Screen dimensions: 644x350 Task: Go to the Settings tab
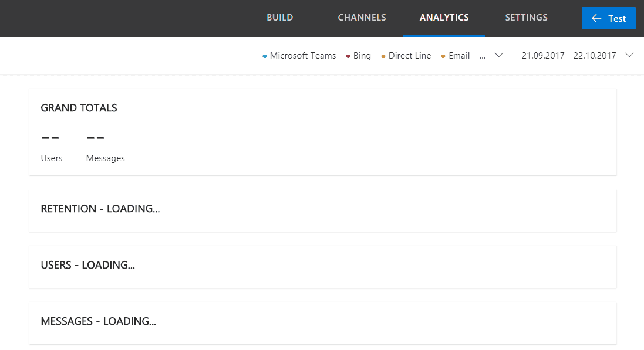[526, 18]
